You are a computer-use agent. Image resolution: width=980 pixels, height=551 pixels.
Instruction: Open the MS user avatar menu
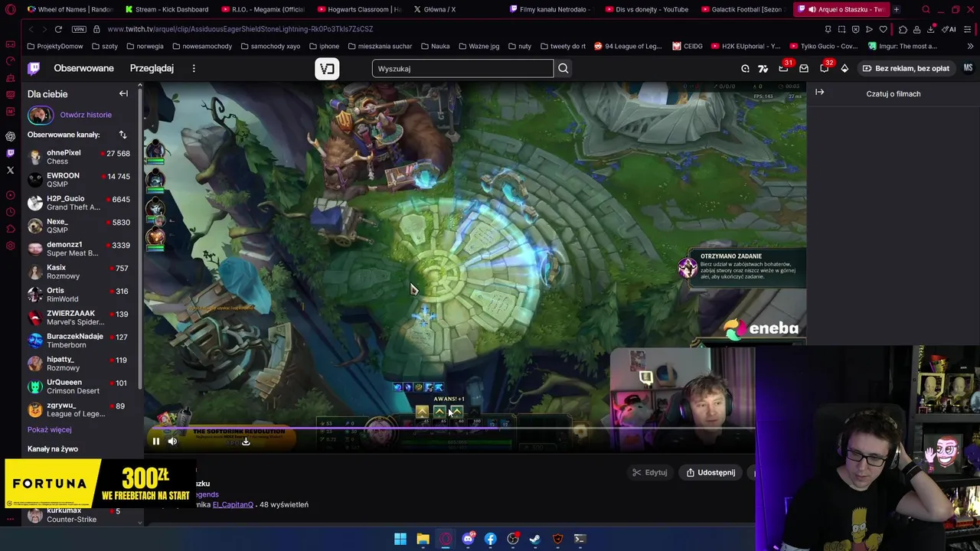[x=968, y=68]
